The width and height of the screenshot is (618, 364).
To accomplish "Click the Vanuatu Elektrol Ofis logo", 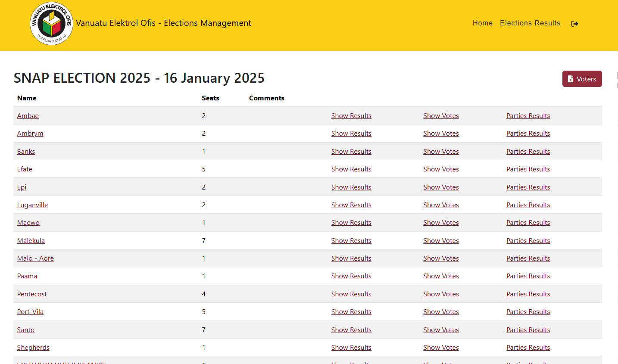I will pos(51,24).
